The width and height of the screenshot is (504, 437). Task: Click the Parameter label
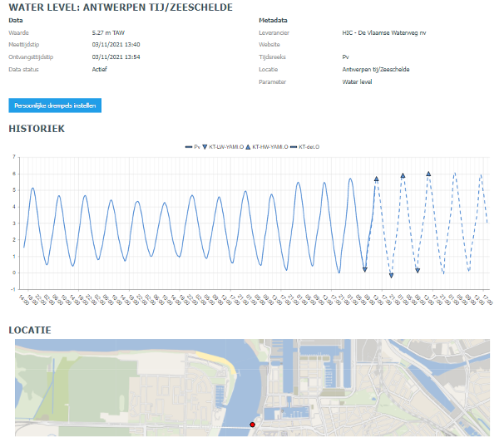pyautogui.click(x=273, y=81)
